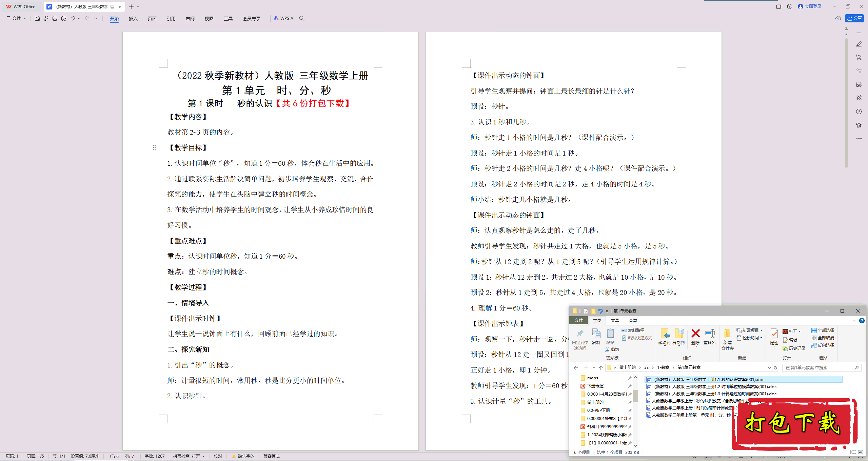This screenshot has height=461, width=868.
Task: Open Explorer 文件 menu
Action: 579,321
